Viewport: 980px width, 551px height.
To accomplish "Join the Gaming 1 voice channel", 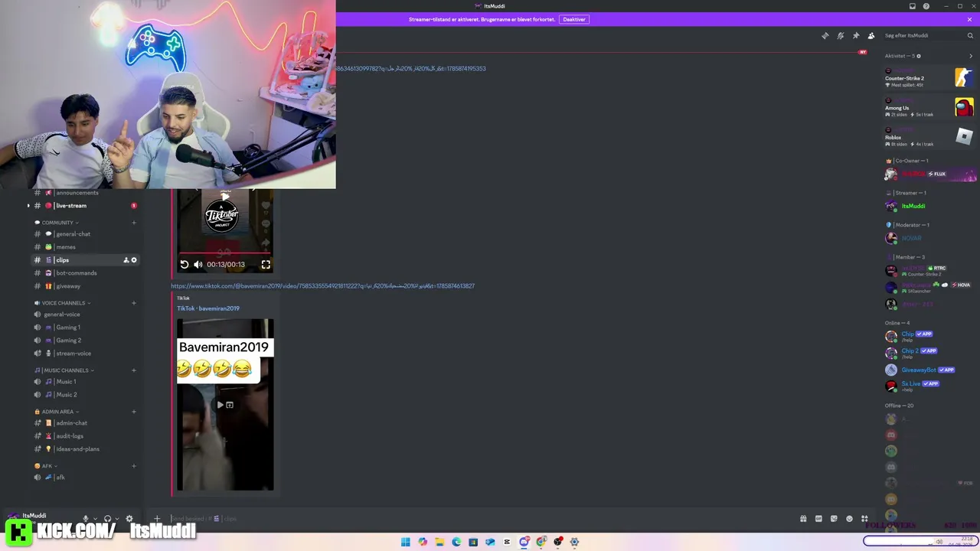I will click(x=86, y=328).
